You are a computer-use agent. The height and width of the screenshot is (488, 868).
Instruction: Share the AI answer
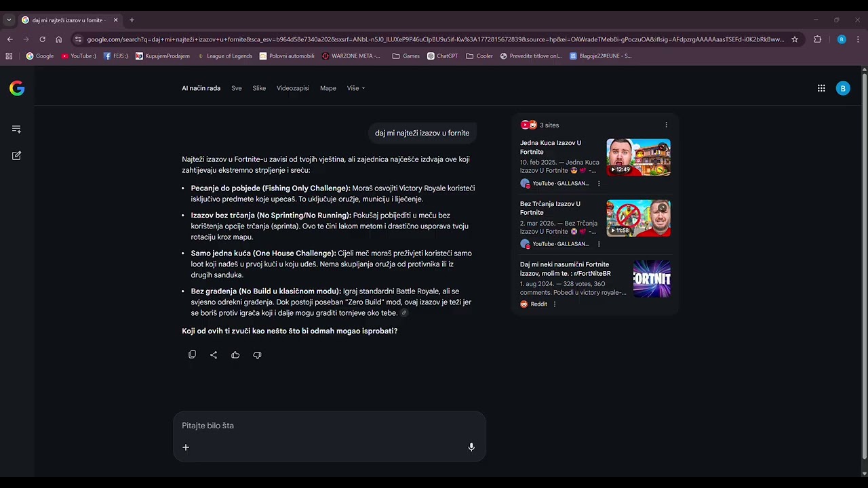(x=214, y=354)
